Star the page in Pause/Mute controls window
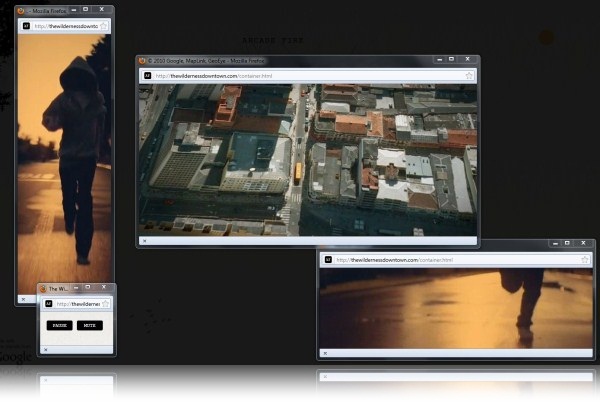 tap(107, 303)
